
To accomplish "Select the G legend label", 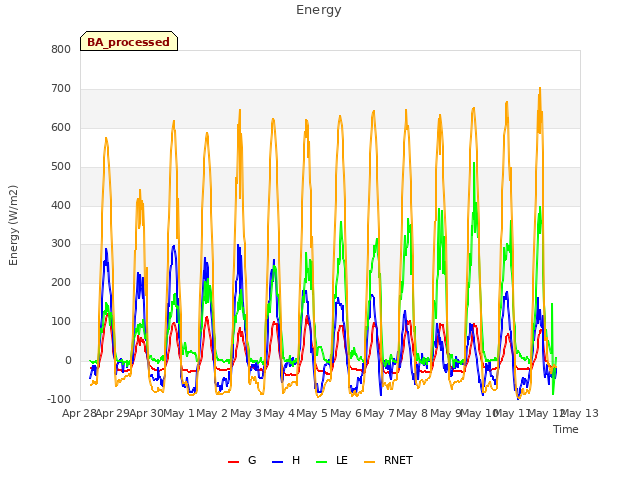I will (x=252, y=460).
